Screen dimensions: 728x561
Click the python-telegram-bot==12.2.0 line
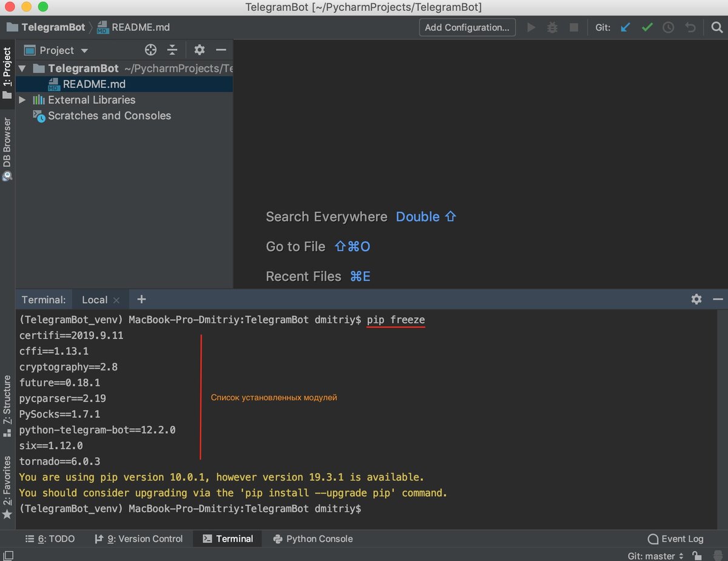click(x=97, y=430)
